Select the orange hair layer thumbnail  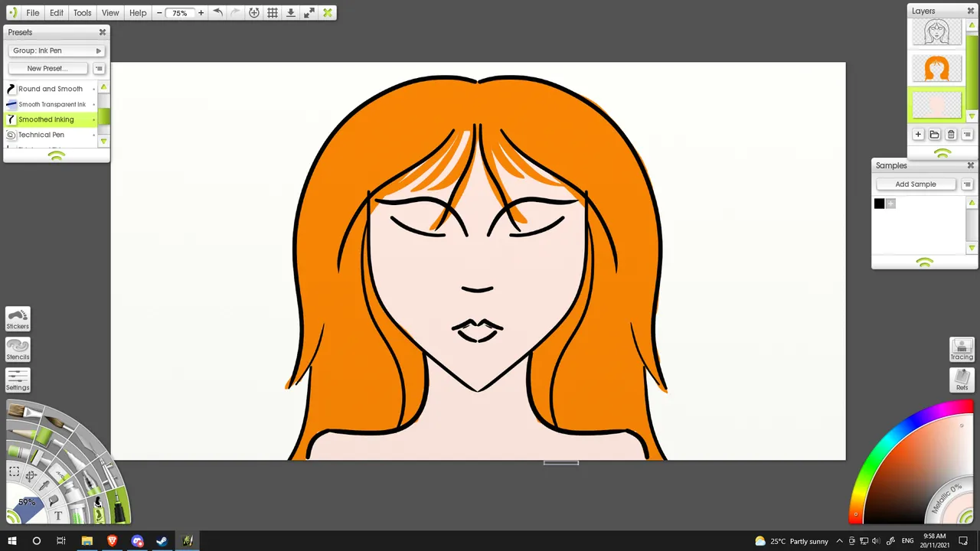click(937, 68)
